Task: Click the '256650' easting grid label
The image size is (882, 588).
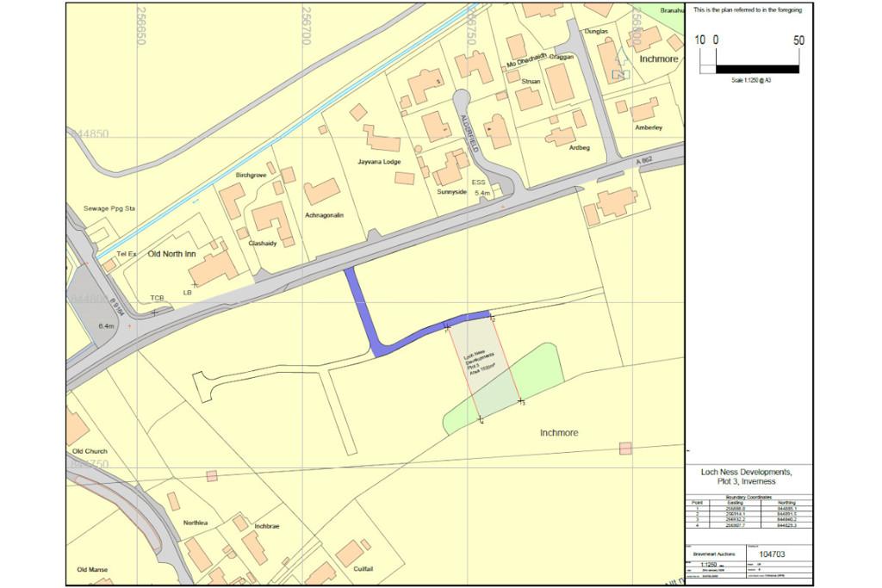Action: pyautogui.click(x=140, y=26)
